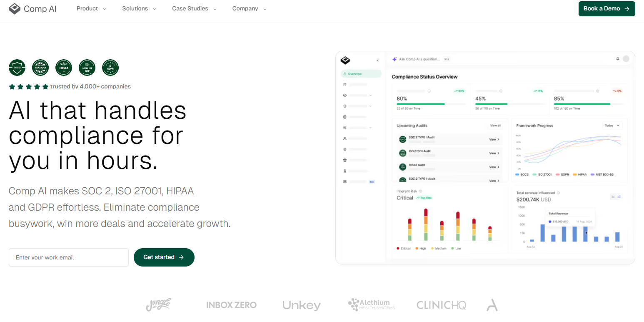Open the Today dropdown in Framework Progress
Image resolution: width=644 pixels, height=322 pixels.
612,125
